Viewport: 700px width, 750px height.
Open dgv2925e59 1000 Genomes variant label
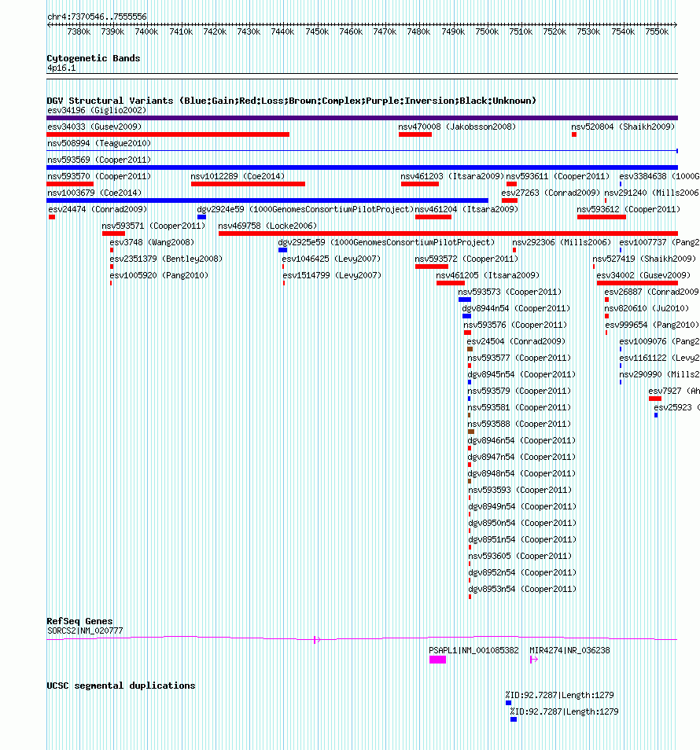386,242
